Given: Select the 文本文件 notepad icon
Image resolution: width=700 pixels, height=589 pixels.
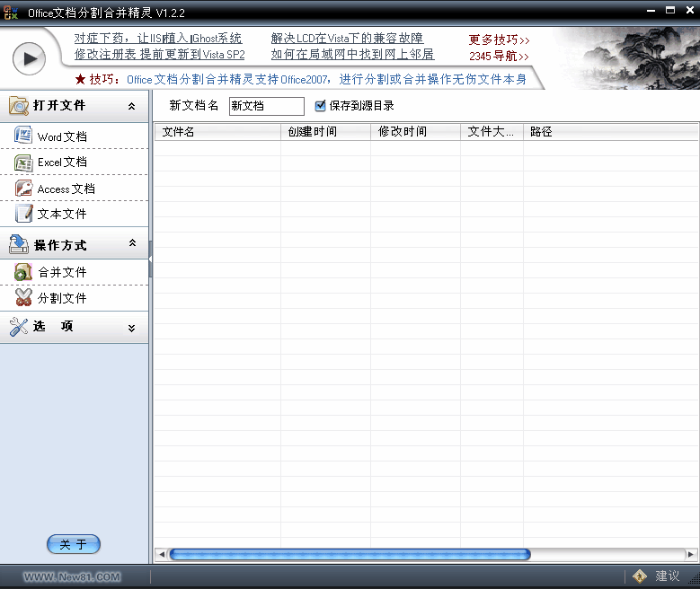Looking at the screenshot, I should point(23,214).
